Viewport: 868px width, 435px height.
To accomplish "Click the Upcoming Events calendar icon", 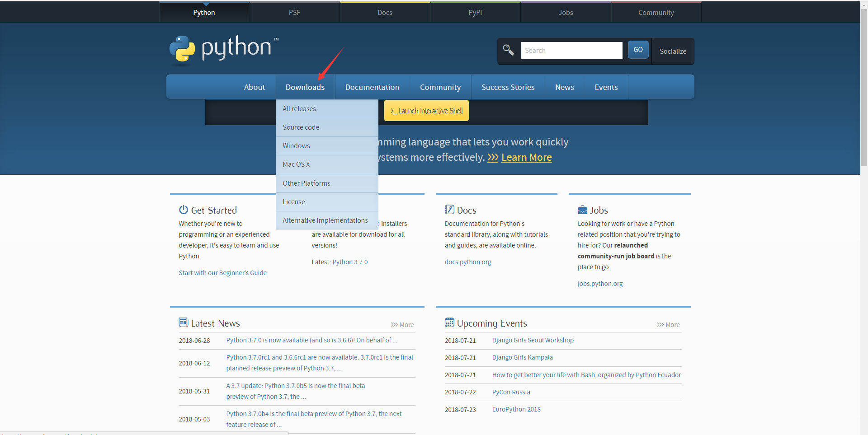I will pyautogui.click(x=449, y=323).
